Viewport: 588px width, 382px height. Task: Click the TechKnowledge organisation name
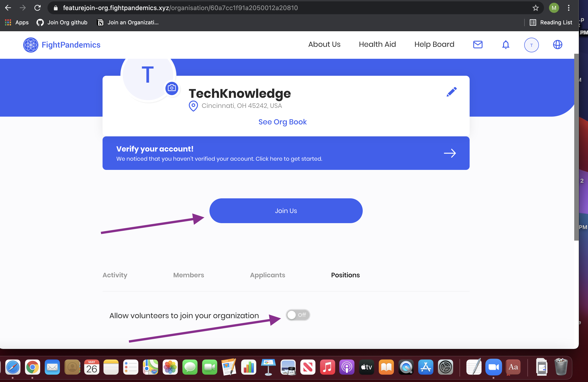click(x=240, y=93)
